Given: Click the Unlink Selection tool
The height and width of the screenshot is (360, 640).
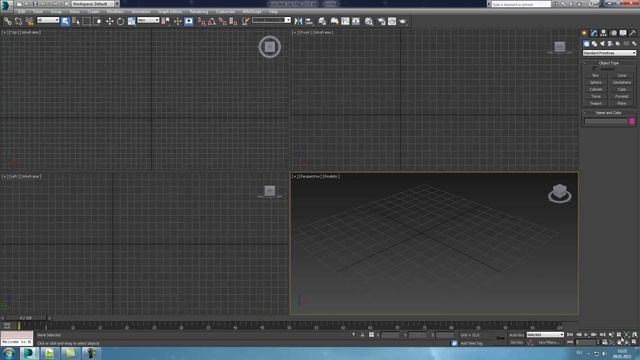Looking at the screenshot, I should point(18,21).
